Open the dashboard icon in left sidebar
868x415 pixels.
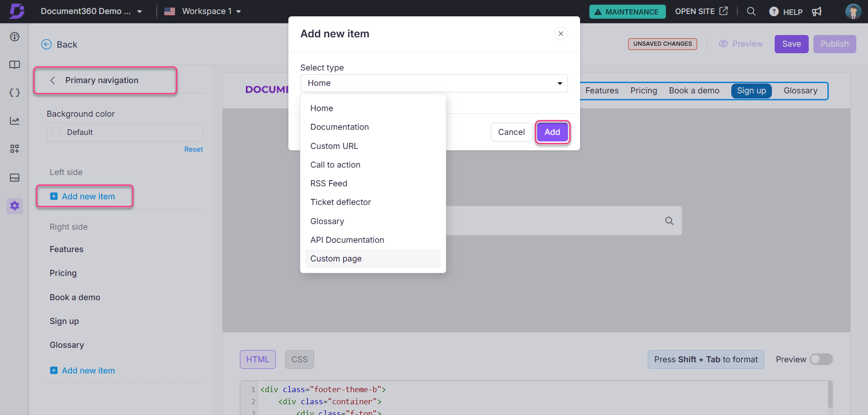(15, 37)
